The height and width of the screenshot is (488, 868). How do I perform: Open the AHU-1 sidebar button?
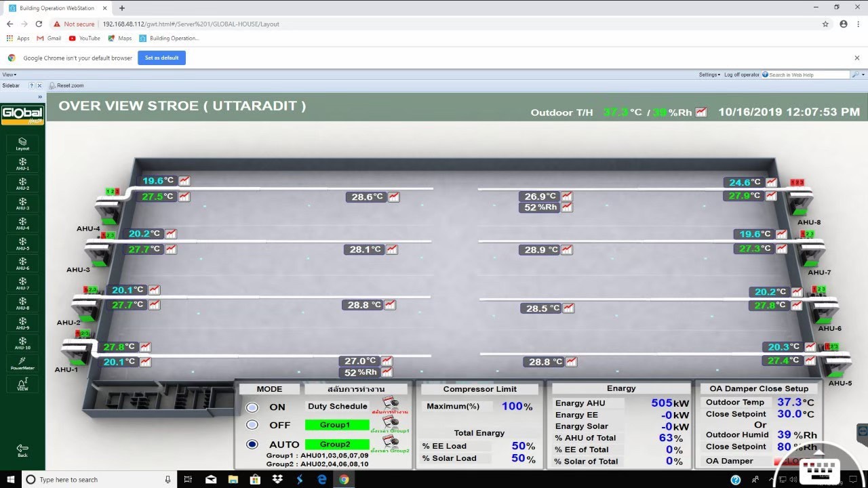point(22,164)
